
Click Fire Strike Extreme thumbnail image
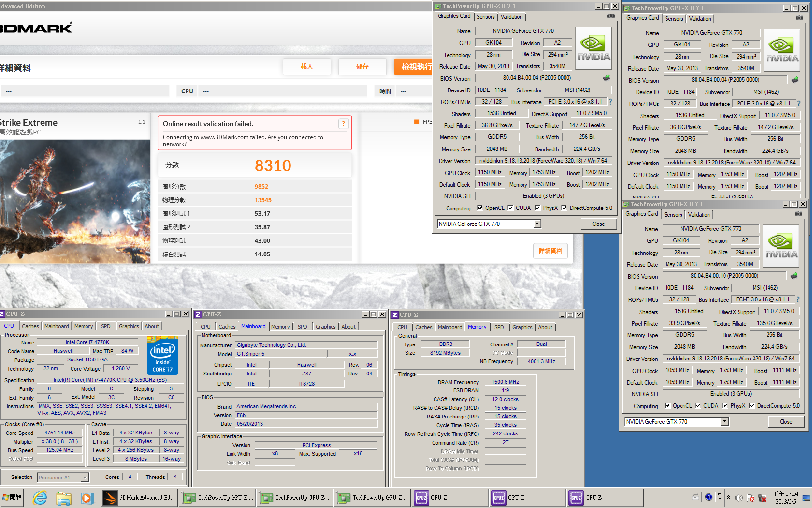point(75,202)
